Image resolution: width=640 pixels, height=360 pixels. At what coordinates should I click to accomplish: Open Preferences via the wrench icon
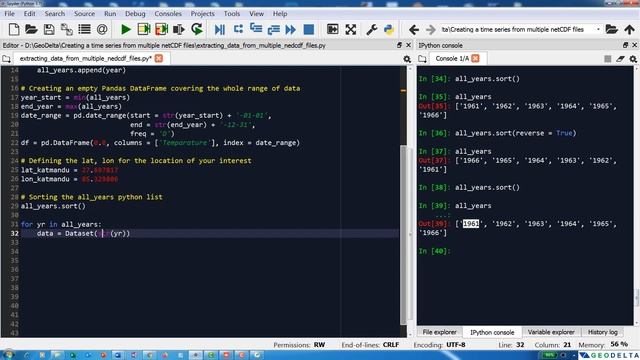point(371,29)
